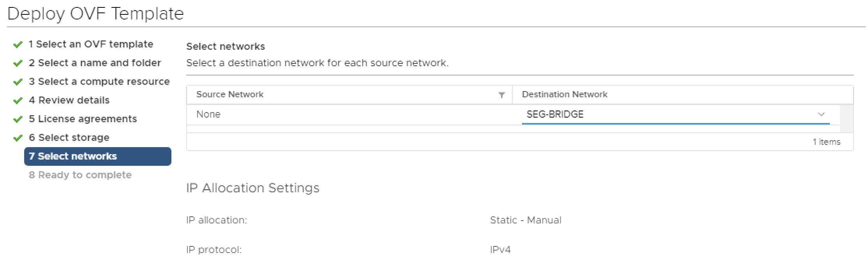Click the green checkmark beside Select a compute resource

click(x=18, y=82)
